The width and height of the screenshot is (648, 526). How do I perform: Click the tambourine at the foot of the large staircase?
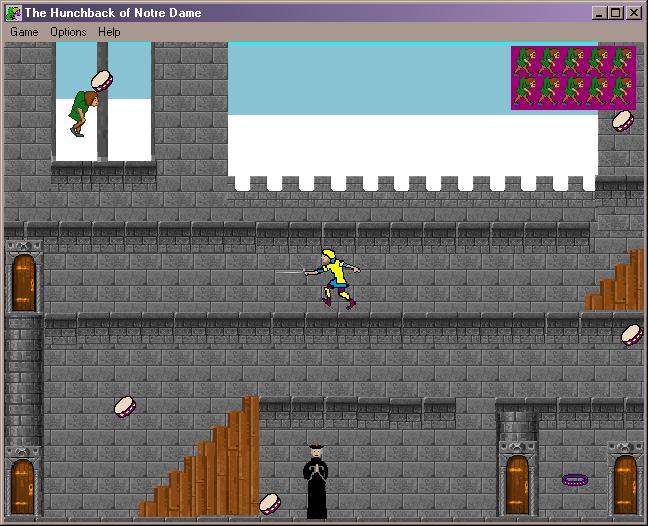point(270,504)
